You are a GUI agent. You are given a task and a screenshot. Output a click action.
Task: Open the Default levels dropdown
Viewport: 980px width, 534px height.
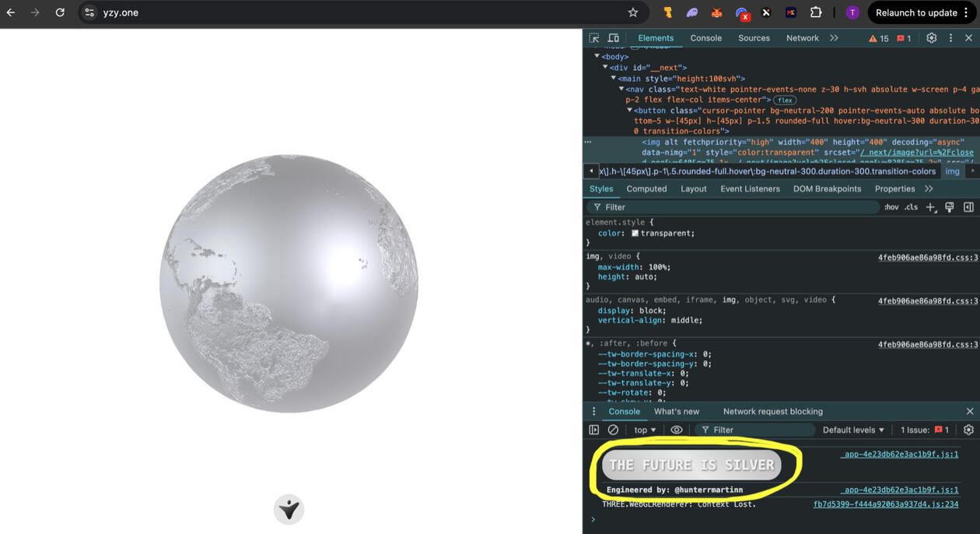click(853, 430)
